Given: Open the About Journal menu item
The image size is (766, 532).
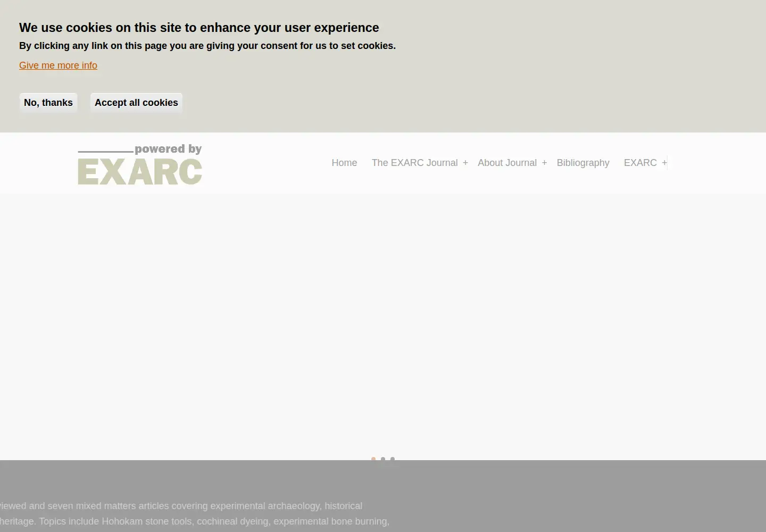Looking at the screenshot, I should (x=507, y=163).
